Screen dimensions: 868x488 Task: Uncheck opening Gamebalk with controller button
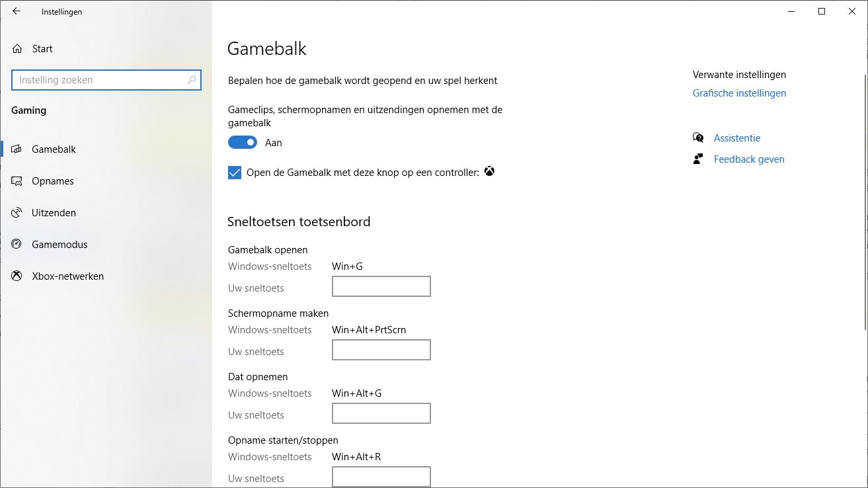[235, 172]
